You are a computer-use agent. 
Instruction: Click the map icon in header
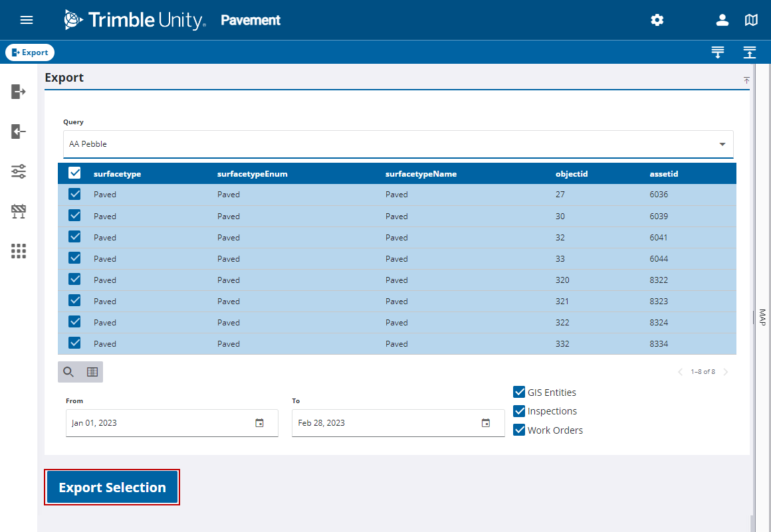pyautogui.click(x=751, y=20)
